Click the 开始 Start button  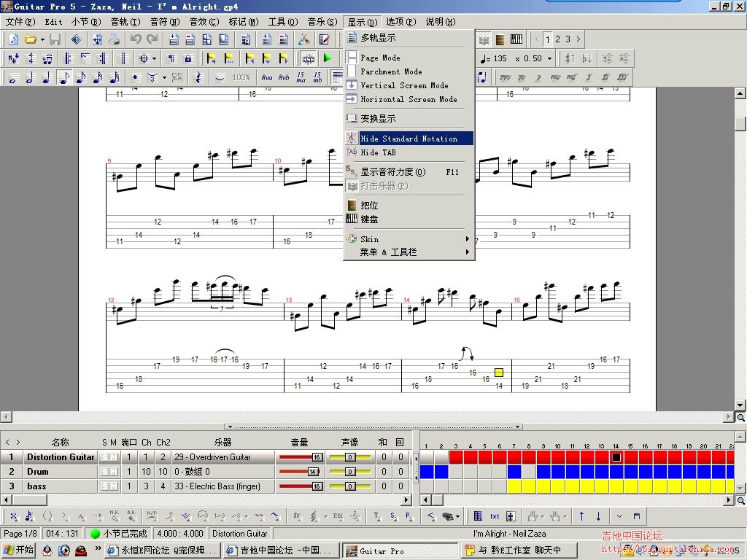(18, 551)
